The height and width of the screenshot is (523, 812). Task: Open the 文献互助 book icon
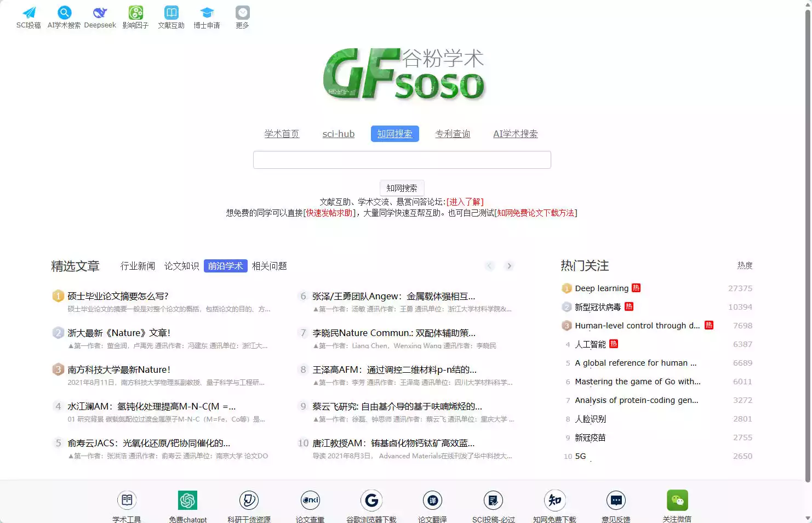171,12
